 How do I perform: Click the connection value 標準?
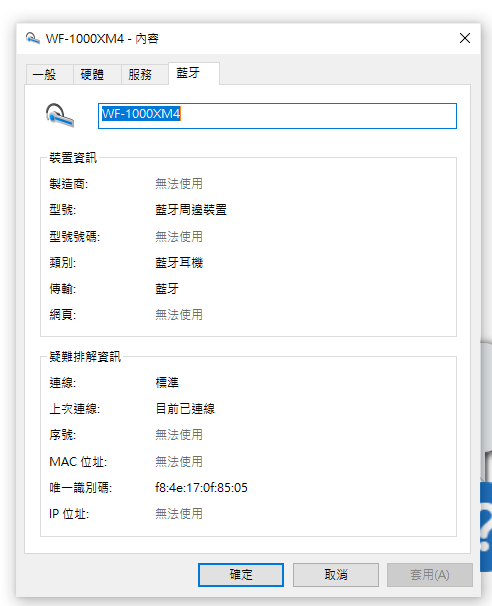(x=167, y=383)
